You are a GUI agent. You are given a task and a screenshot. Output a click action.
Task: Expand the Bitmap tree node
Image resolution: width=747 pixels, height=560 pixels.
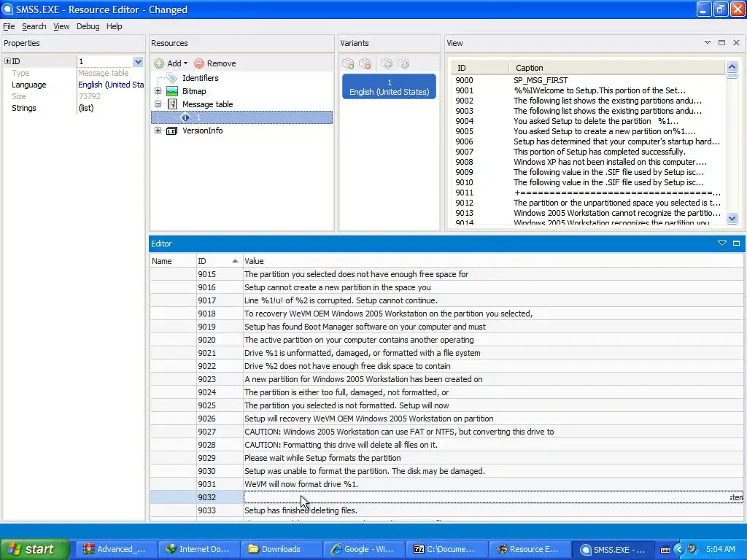pyautogui.click(x=158, y=91)
